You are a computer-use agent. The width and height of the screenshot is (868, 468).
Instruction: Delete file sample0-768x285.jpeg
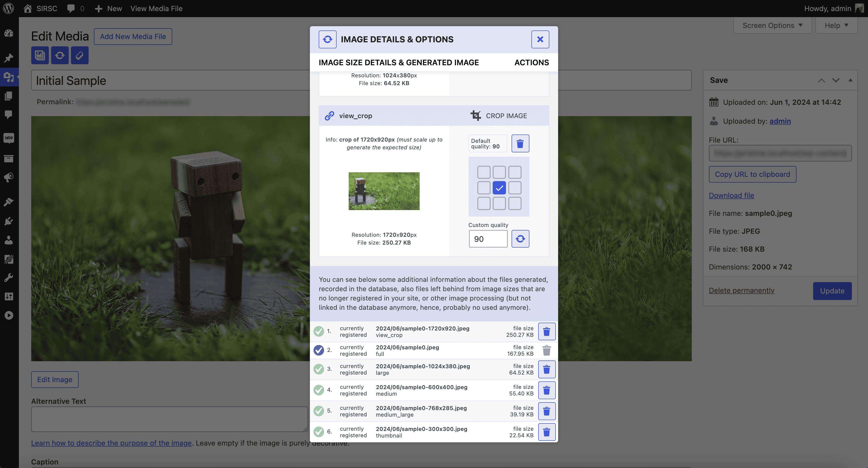click(x=547, y=411)
